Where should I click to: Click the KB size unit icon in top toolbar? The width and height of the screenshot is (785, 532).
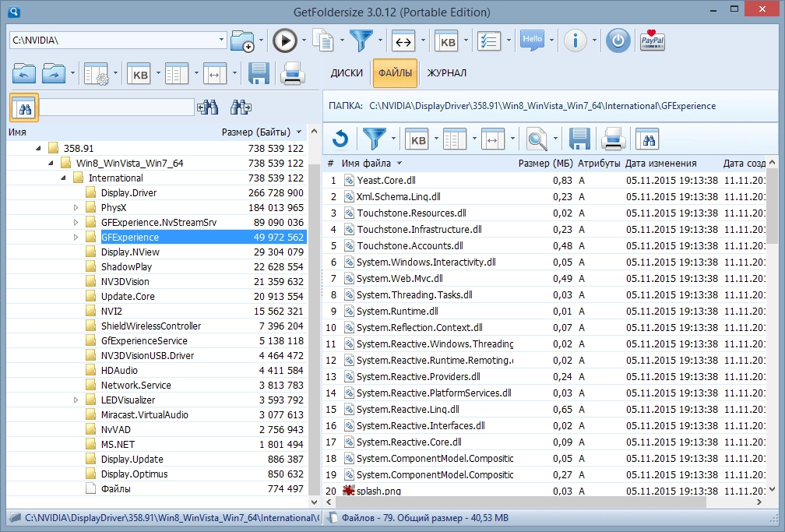(447, 41)
